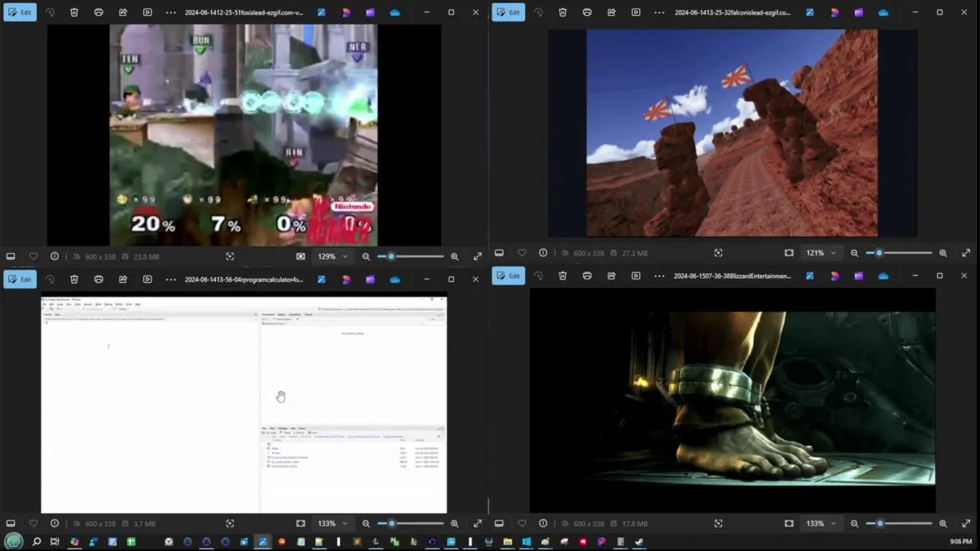Screen dimensions: 980x551
Task: Enter fullscreen in foxislead window
Action: [x=478, y=256]
